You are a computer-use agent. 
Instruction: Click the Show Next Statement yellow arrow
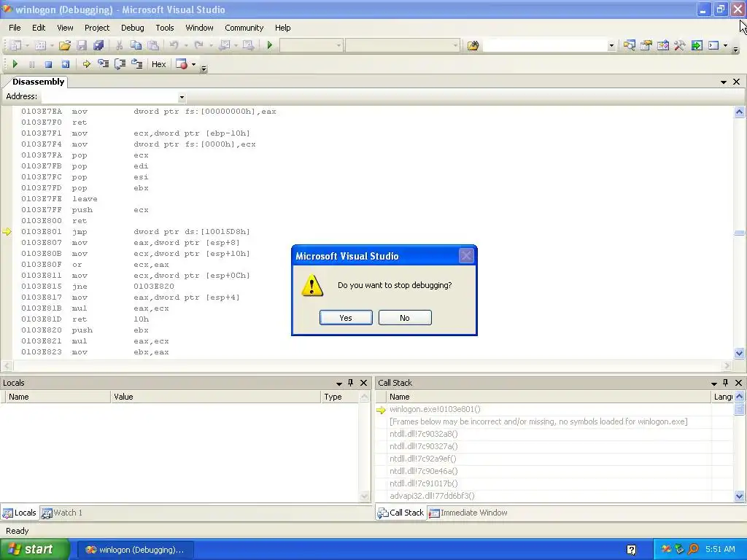coord(86,64)
